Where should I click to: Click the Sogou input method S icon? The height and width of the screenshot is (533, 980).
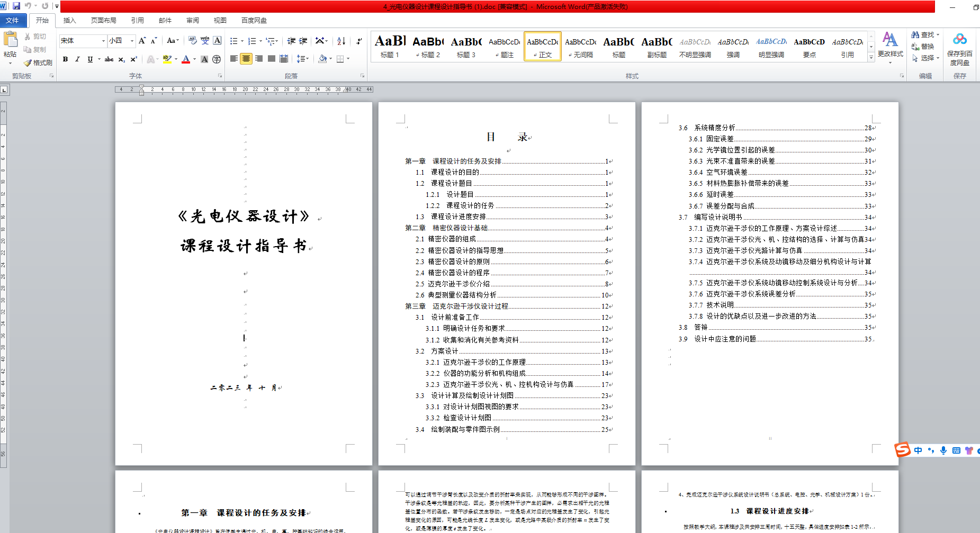pyautogui.click(x=902, y=450)
